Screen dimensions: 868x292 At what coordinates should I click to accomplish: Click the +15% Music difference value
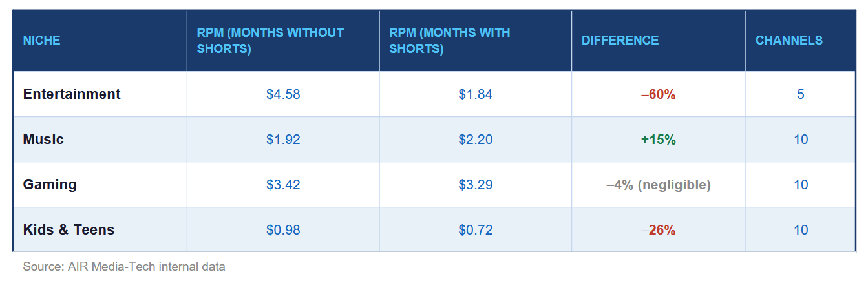pyautogui.click(x=659, y=140)
